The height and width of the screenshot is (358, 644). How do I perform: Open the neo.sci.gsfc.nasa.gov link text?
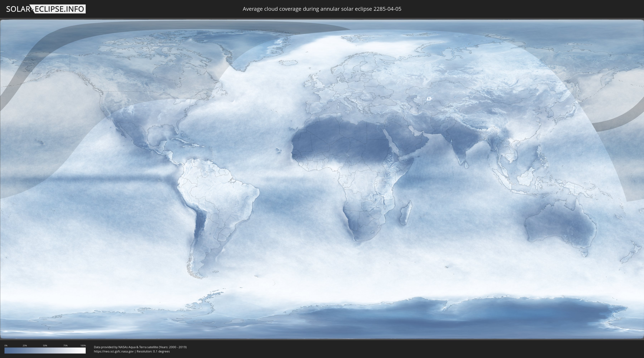click(x=114, y=352)
